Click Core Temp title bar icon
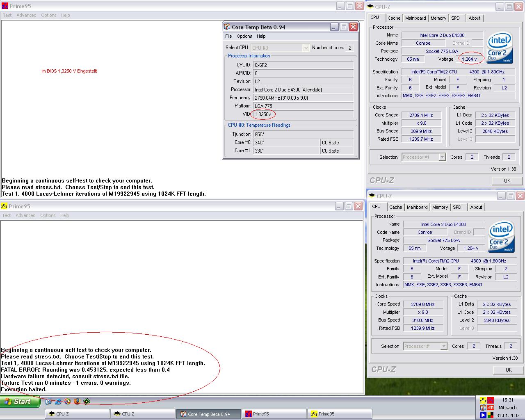Image resolution: width=525 pixels, height=420 pixels. pyautogui.click(x=227, y=27)
